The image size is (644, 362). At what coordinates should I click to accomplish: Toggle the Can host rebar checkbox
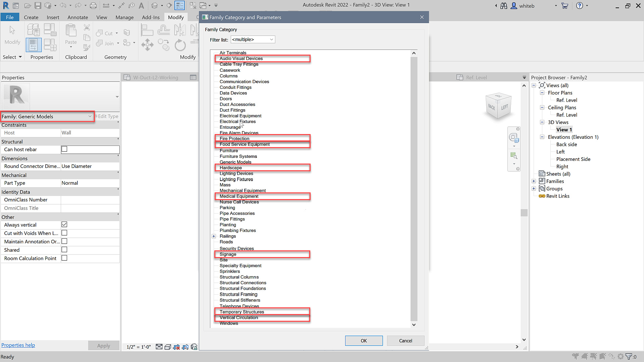64,149
